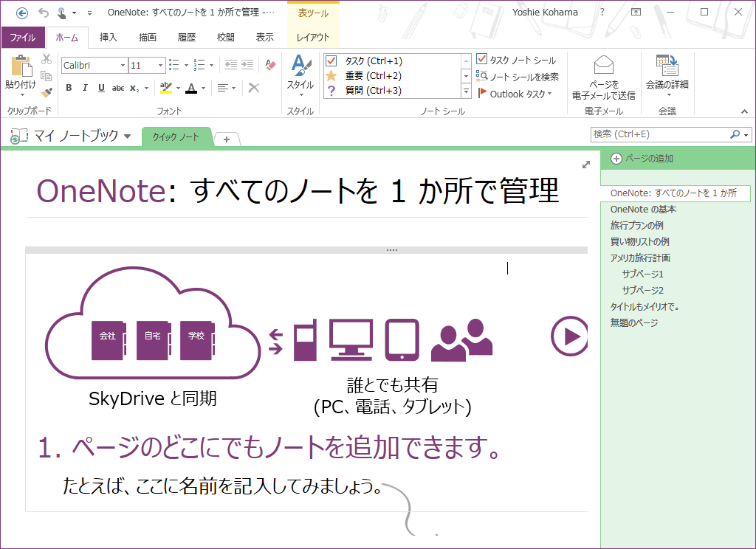Select the クイック ノート section tab
The width and height of the screenshot is (756, 549).
pos(176,137)
